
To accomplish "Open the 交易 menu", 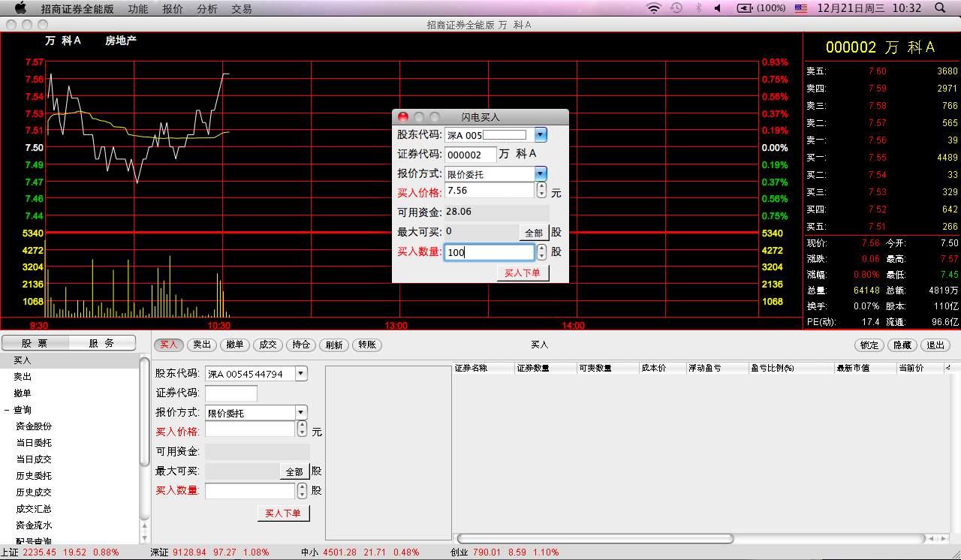I will click(x=241, y=9).
